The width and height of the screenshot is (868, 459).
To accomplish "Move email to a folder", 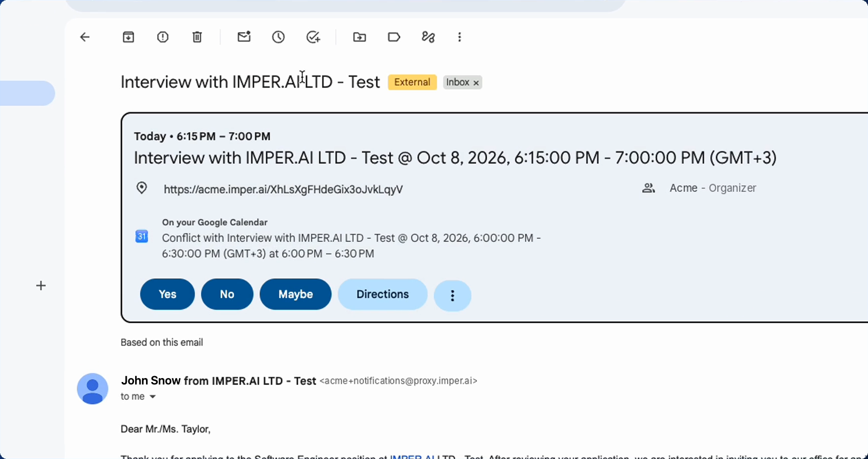I will 360,37.
